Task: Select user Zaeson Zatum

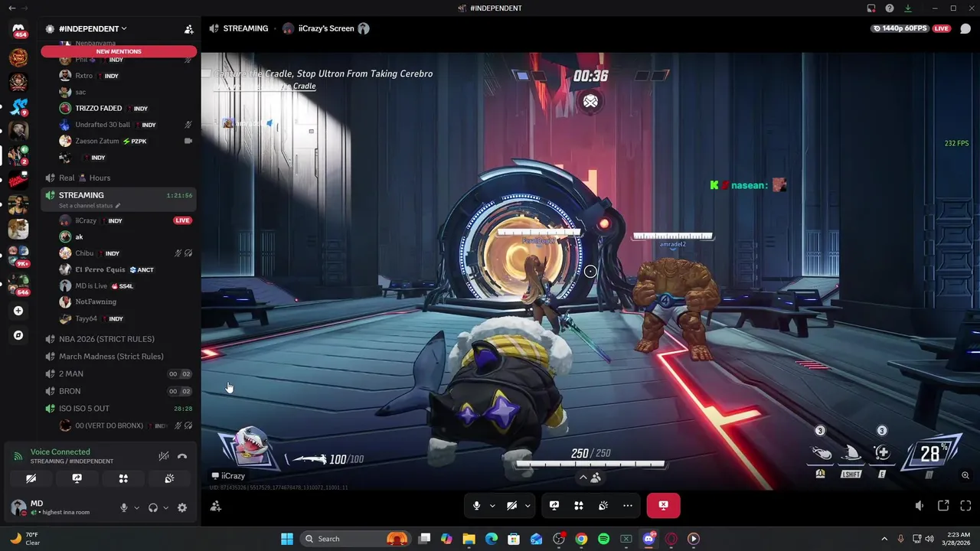Action: click(126, 141)
